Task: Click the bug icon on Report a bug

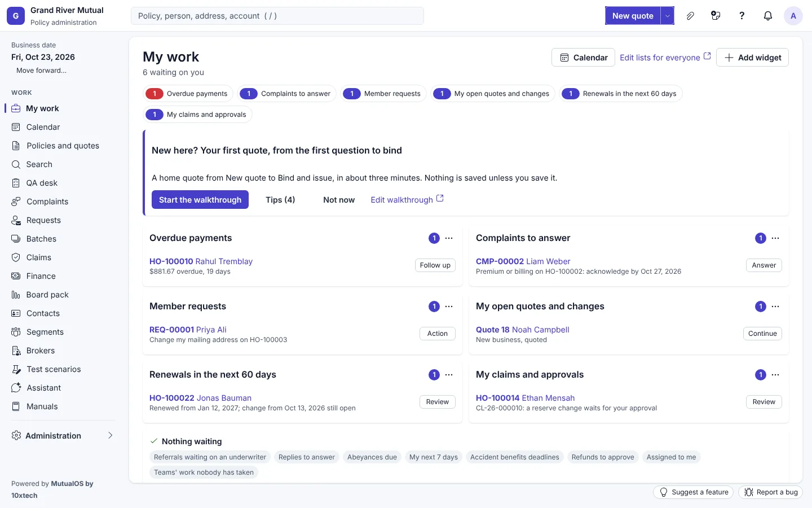Action: (749, 492)
